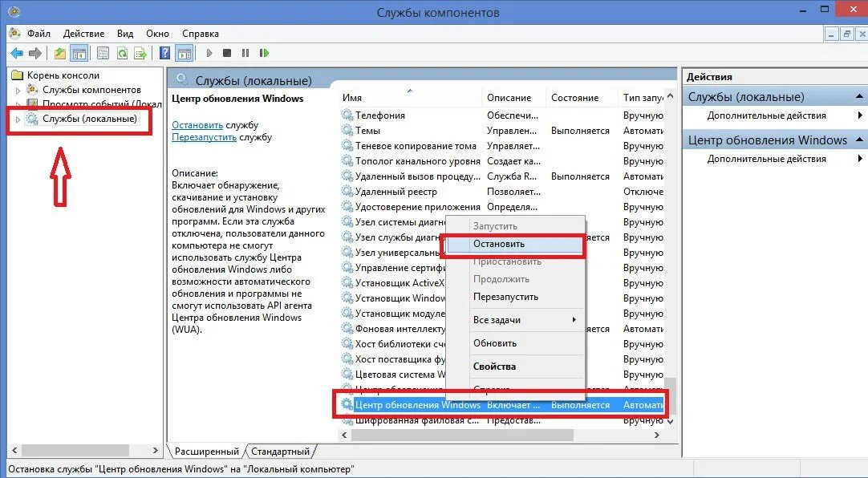This screenshot has height=478, width=868.
Task: Click the gear icon of Теневое копирование тома
Action: pos(347,145)
